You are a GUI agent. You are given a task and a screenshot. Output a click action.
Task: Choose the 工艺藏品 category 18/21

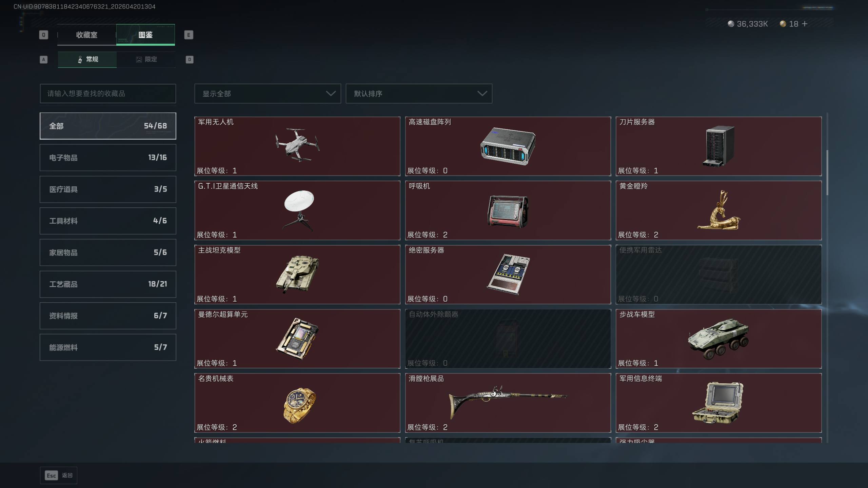(108, 284)
